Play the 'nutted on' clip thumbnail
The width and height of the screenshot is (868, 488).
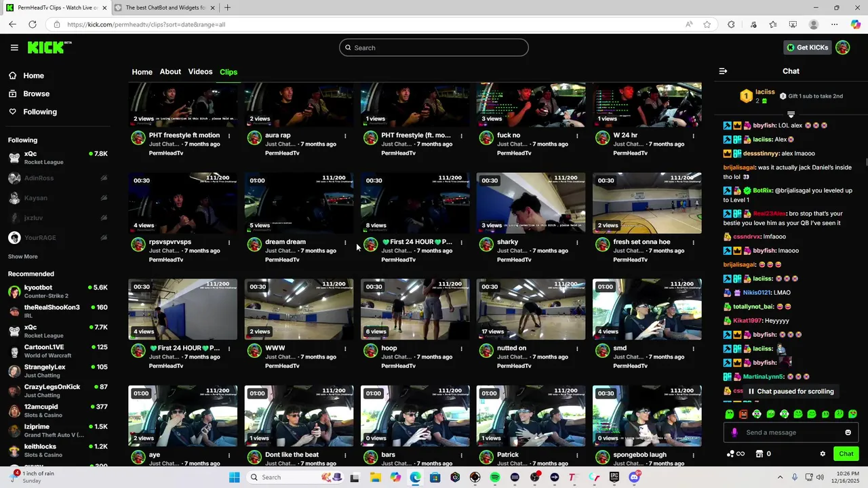tap(531, 310)
